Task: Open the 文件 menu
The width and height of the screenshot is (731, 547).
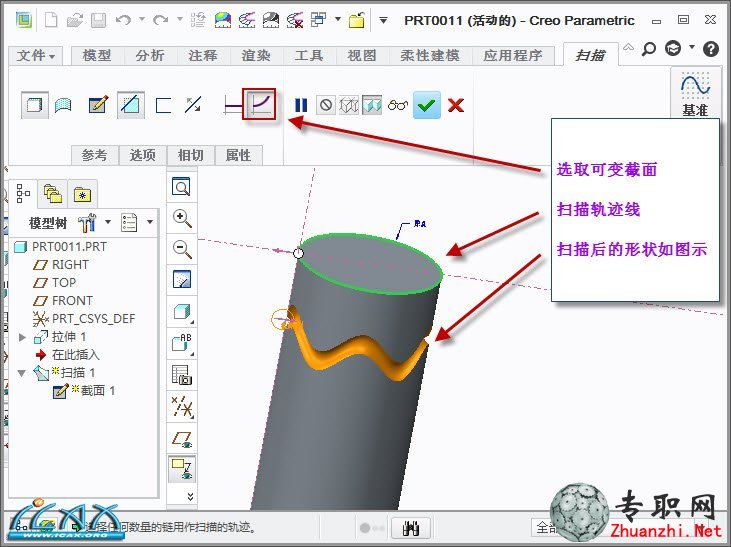Action: click(x=35, y=55)
